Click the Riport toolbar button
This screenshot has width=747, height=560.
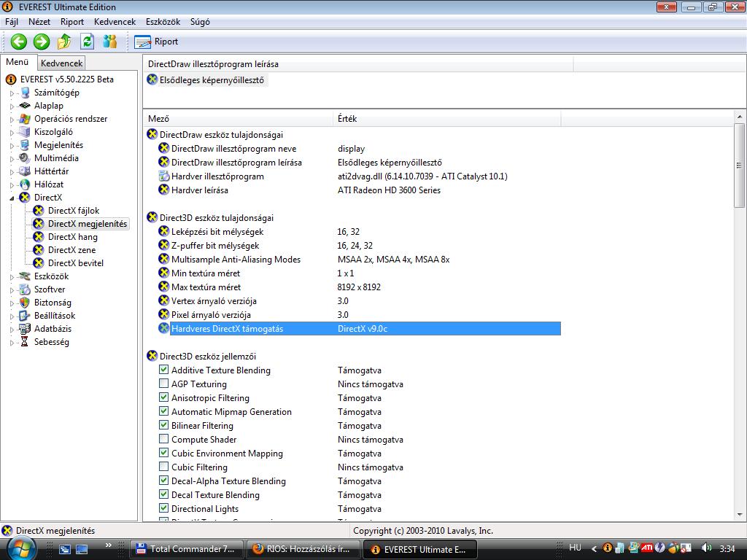coord(156,42)
